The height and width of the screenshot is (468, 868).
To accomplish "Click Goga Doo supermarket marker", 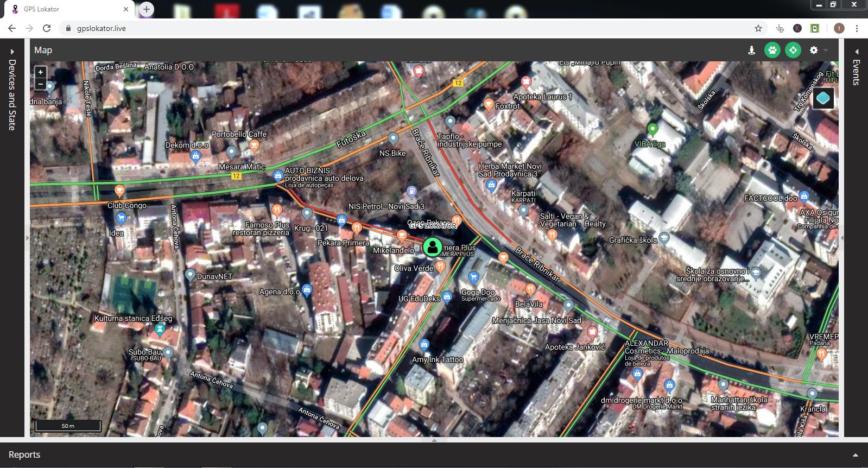I will 473,278.
